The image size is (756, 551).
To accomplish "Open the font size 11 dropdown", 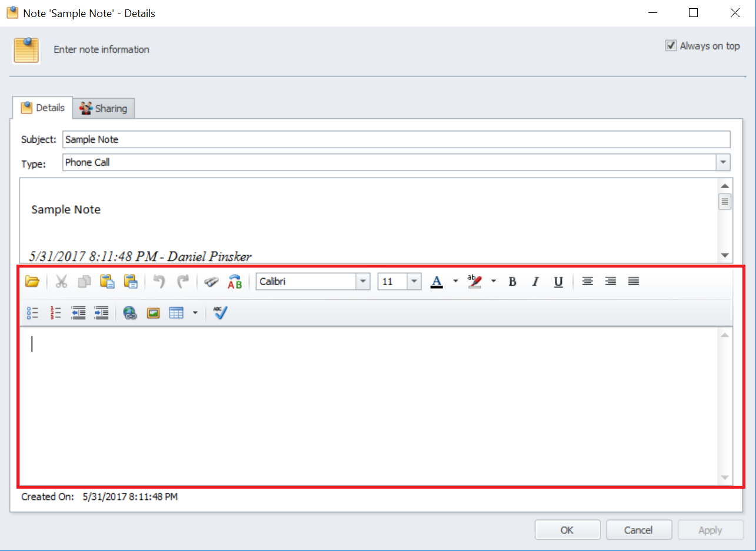I will 414,282.
